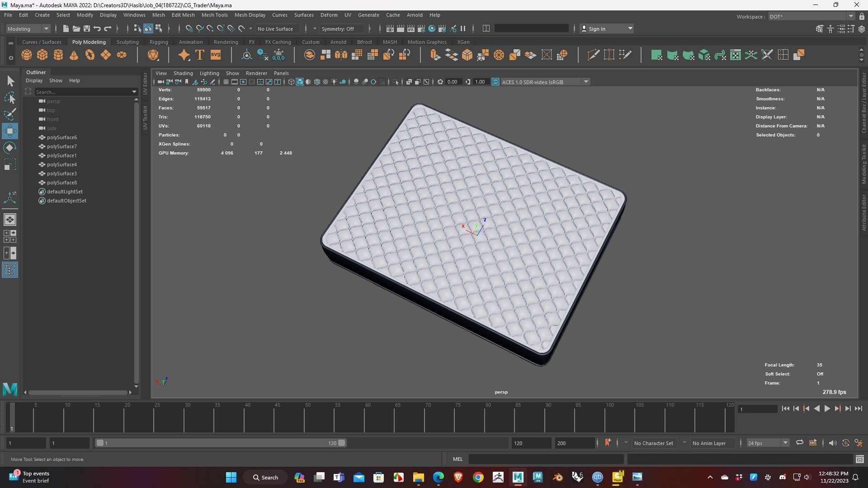Switch to the Sculpting shelf tab

[127, 42]
